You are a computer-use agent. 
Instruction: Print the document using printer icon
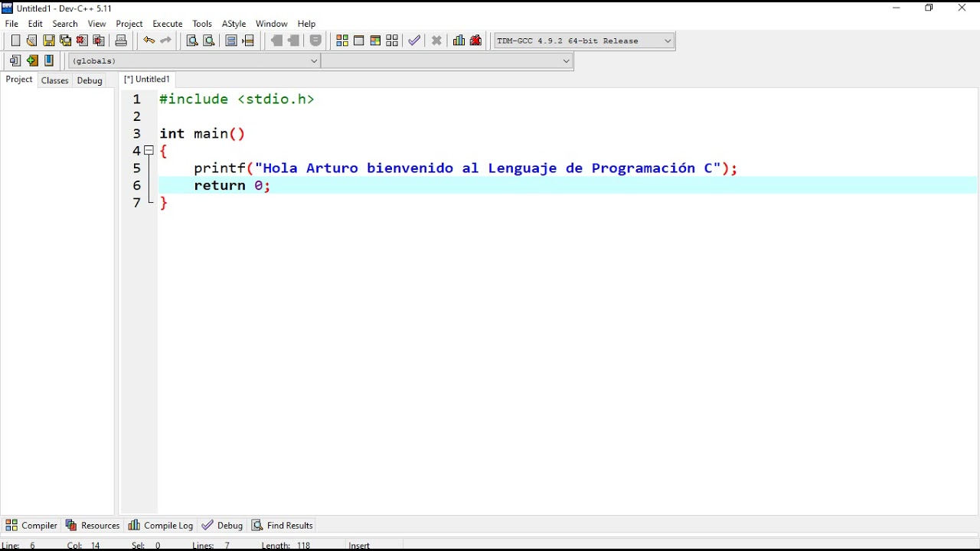[x=121, y=41]
